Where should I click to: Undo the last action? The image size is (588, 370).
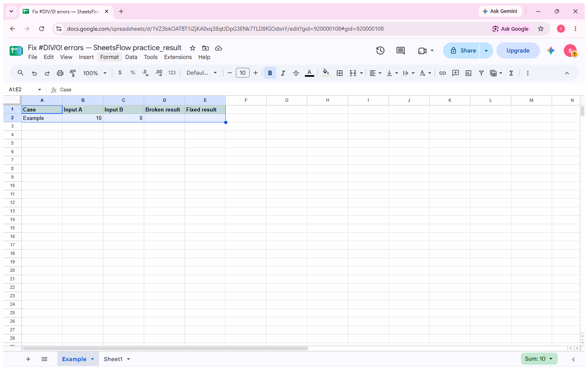click(x=34, y=73)
